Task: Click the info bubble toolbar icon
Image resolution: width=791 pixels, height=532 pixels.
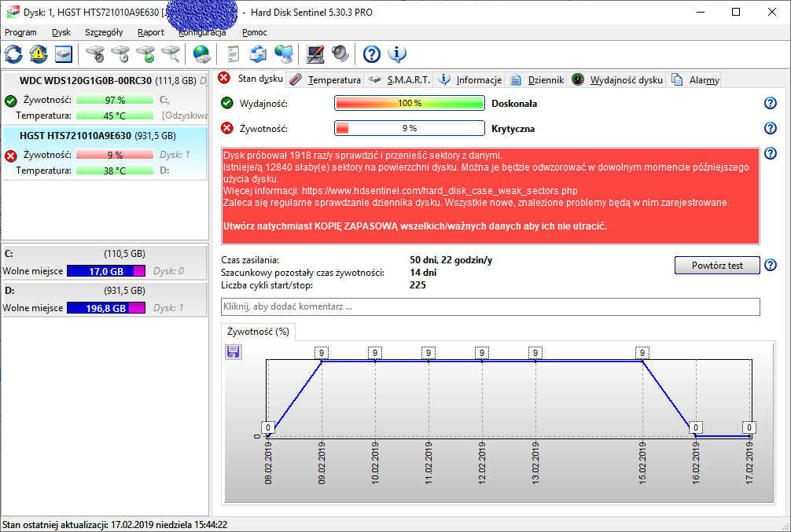Action: pyautogui.click(x=397, y=54)
